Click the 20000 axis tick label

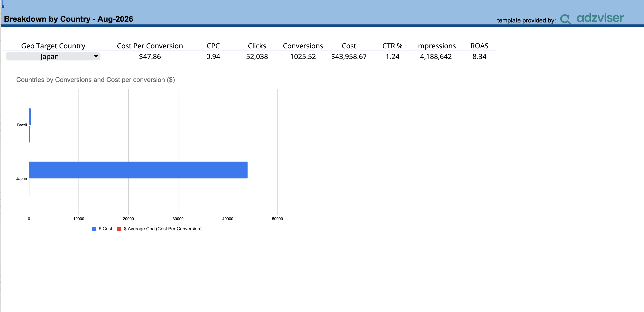point(128,219)
